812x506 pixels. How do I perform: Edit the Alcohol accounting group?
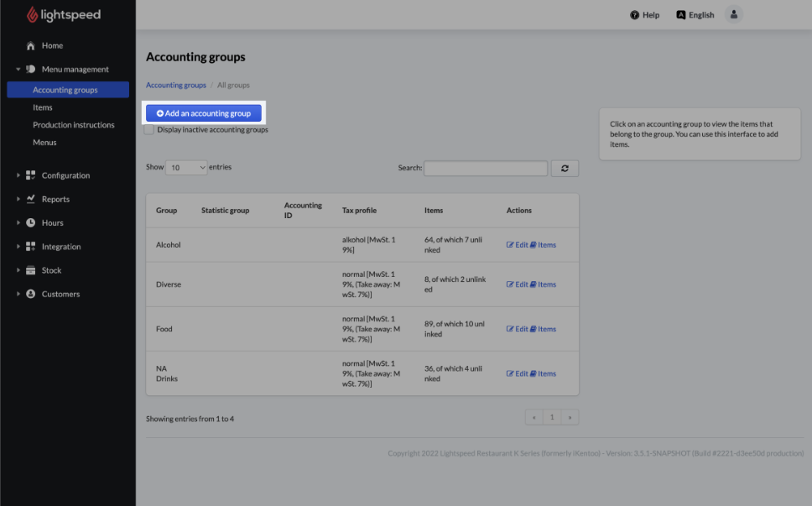(517, 245)
